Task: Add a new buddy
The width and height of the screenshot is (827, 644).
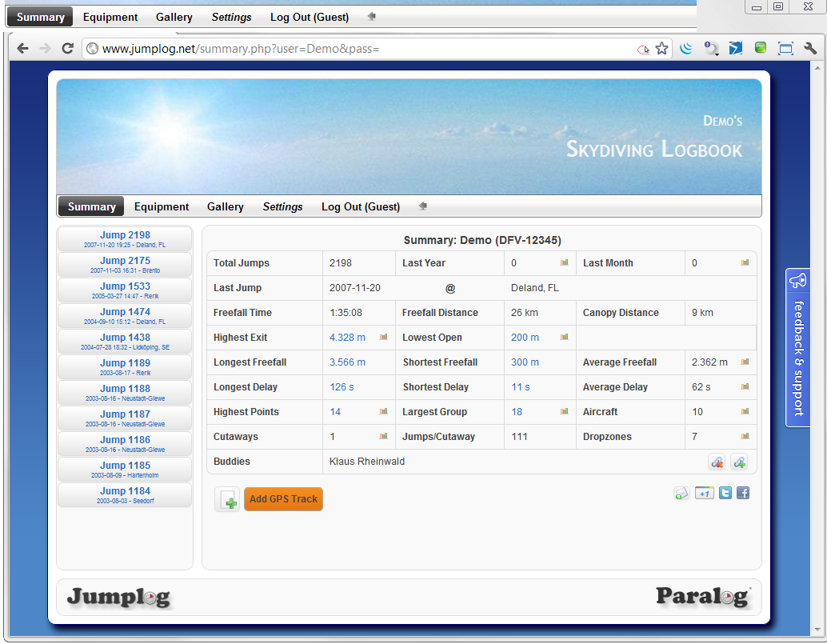Action: 739,462
